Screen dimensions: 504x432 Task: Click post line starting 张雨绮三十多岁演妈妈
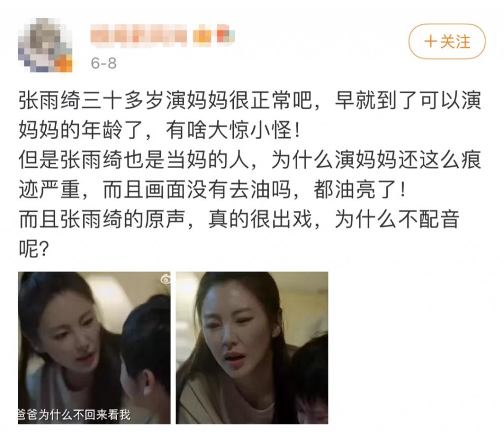click(250, 100)
